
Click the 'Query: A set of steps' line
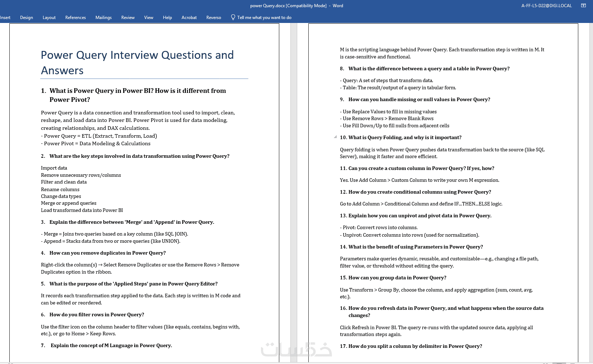click(387, 80)
